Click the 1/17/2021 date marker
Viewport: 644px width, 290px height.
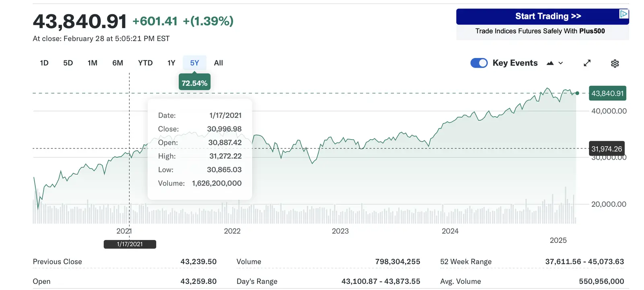coord(130,244)
